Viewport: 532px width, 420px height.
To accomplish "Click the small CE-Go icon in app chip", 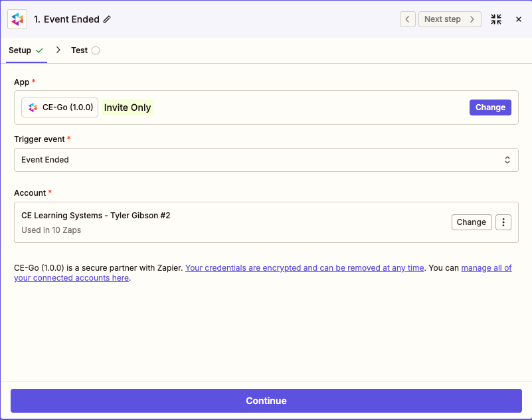I will 33,107.
